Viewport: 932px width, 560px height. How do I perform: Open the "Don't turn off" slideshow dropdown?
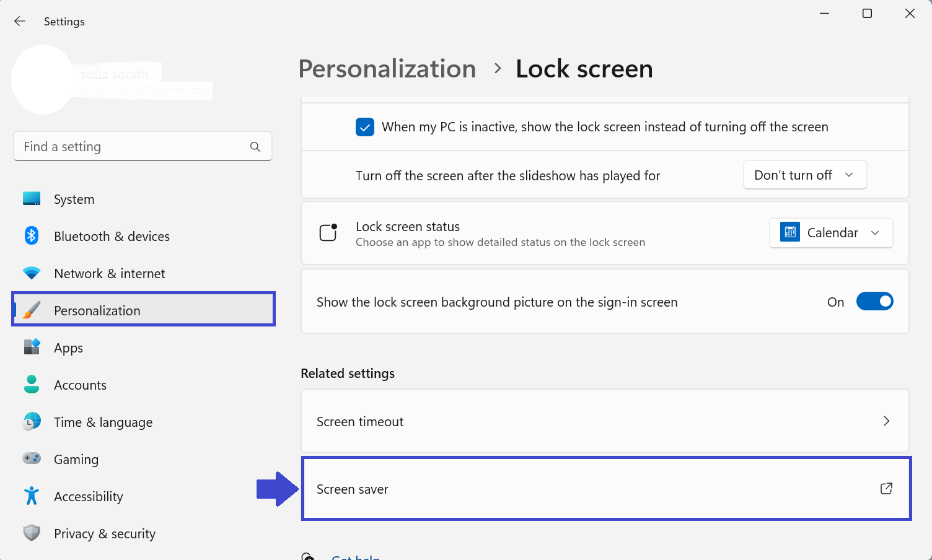point(804,175)
